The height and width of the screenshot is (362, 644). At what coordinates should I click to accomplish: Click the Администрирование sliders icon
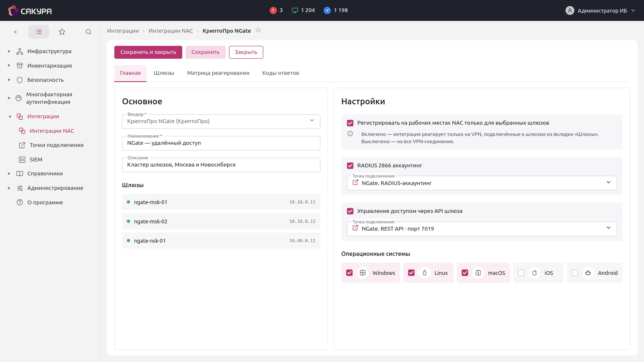(x=20, y=188)
